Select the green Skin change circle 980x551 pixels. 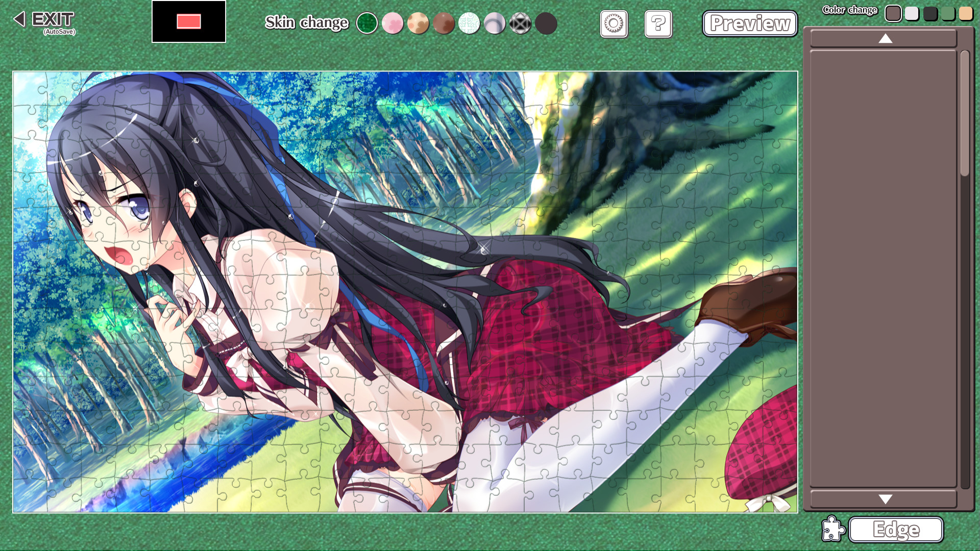[367, 23]
